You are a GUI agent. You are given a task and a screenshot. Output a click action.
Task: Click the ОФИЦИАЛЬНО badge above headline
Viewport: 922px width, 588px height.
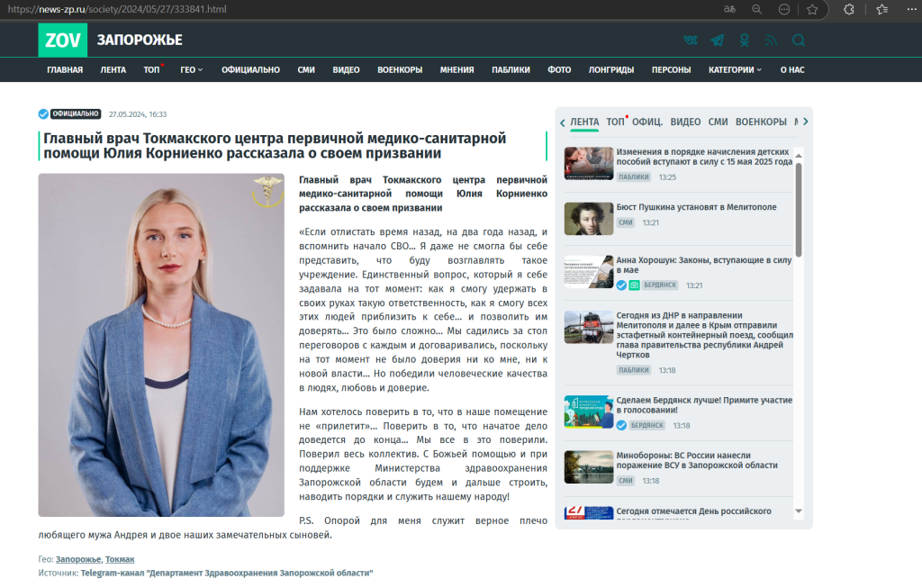pyautogui.click(x=76, y=114)
